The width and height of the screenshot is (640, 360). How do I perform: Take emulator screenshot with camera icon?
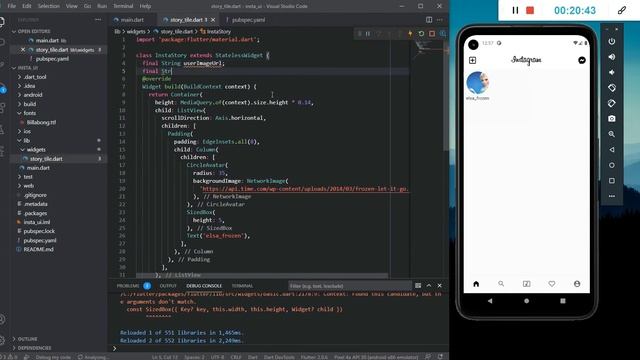[x=611, y=118]
